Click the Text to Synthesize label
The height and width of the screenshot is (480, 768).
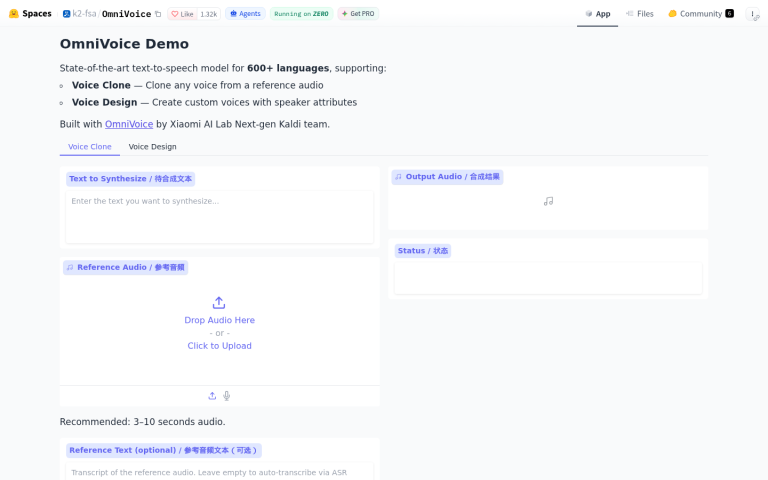130,179
